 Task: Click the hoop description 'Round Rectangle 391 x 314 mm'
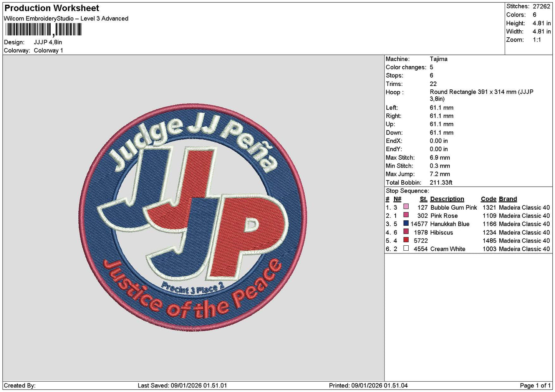473,92
